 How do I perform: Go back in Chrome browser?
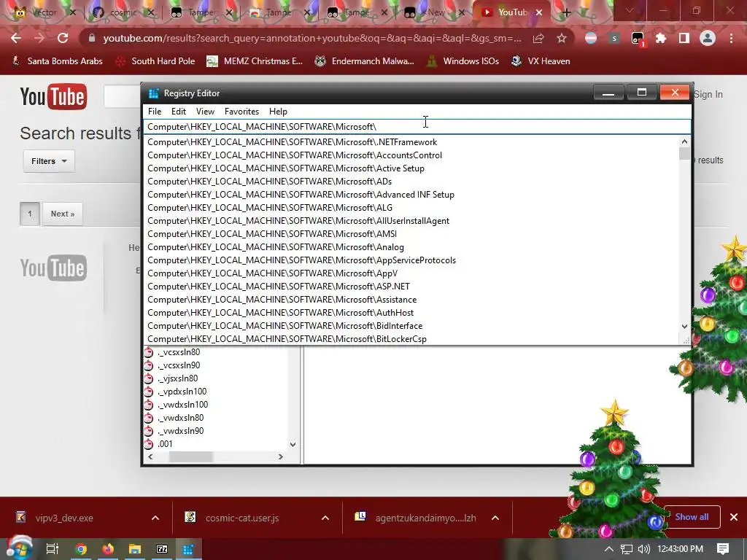coord(16,38)
